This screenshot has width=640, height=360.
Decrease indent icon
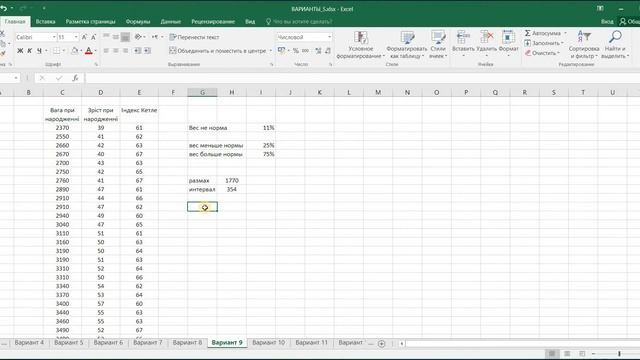point(138,51)
